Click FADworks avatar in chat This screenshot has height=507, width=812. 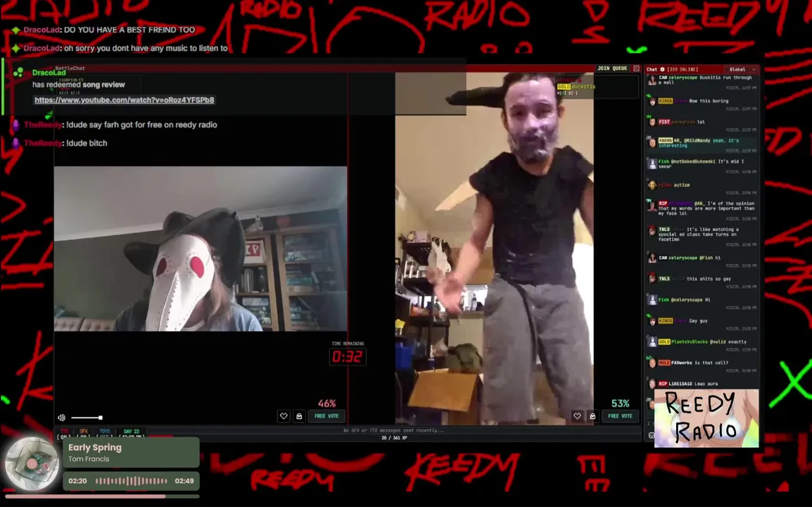tap(652, 363)
